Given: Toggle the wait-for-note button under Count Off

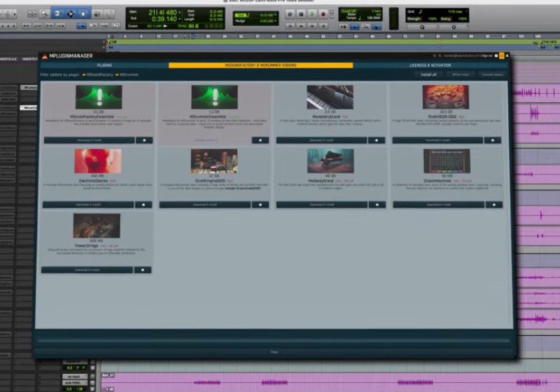Looking at the screenshot, I should [343, 27].
